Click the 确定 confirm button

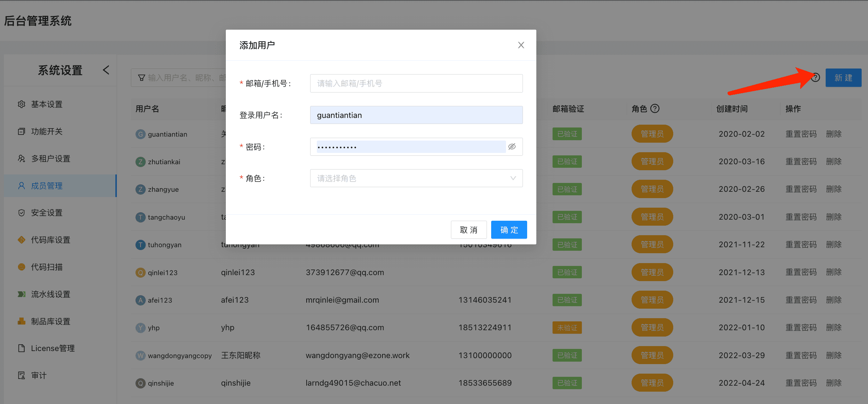pyautogui.click(x=509, y=230)
